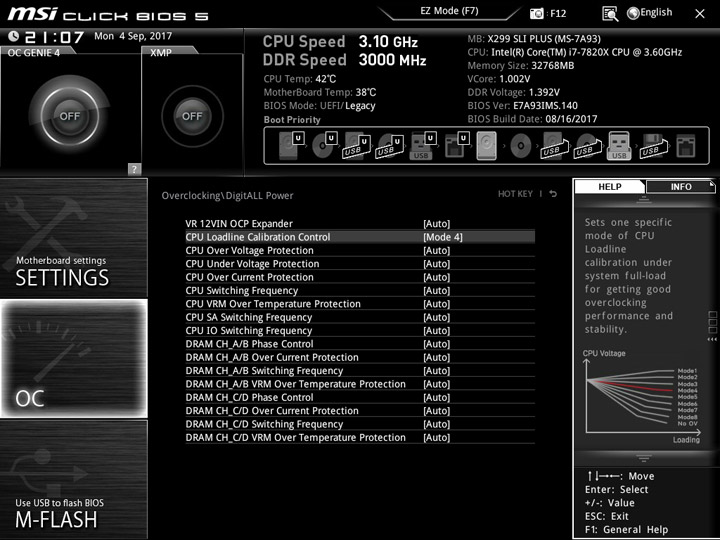Click the legacy USB hard disk boot icon
The height and width of the screenshot is (540, 720).
tap(554, 146)
